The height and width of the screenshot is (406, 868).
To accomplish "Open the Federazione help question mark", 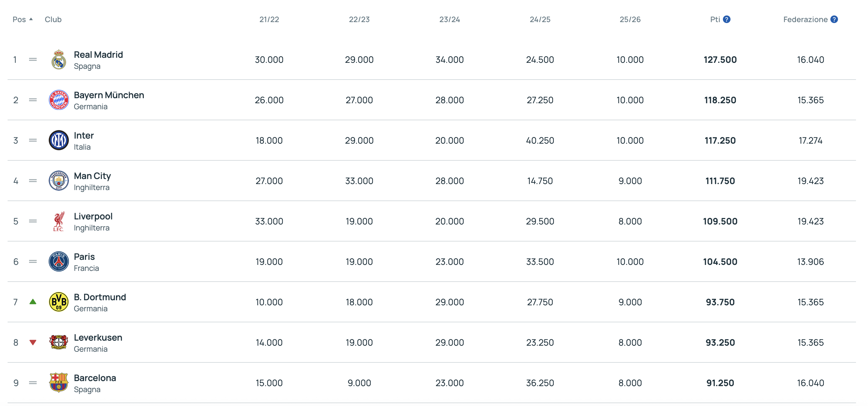I will 834,20.
